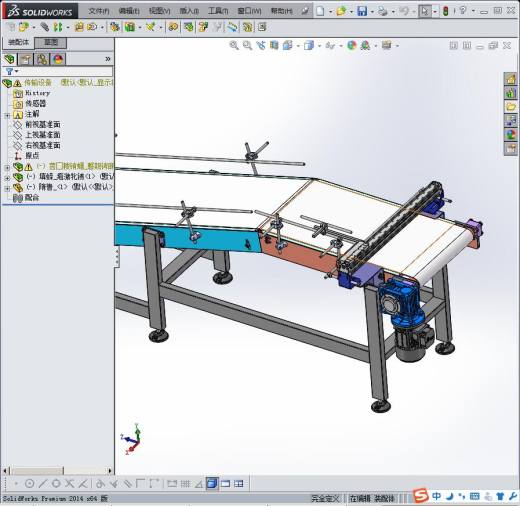
Task: Click the View Orientation cube icon
Action: [x=287, y=45]
